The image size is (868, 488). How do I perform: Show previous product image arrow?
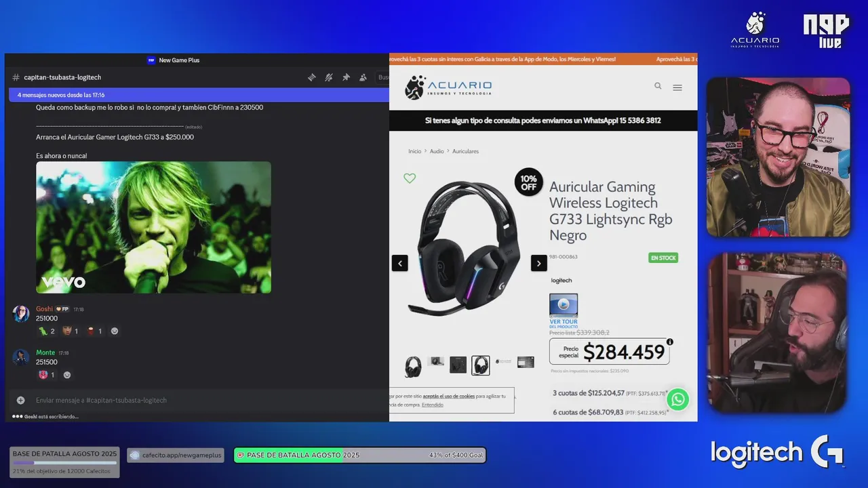400,263
